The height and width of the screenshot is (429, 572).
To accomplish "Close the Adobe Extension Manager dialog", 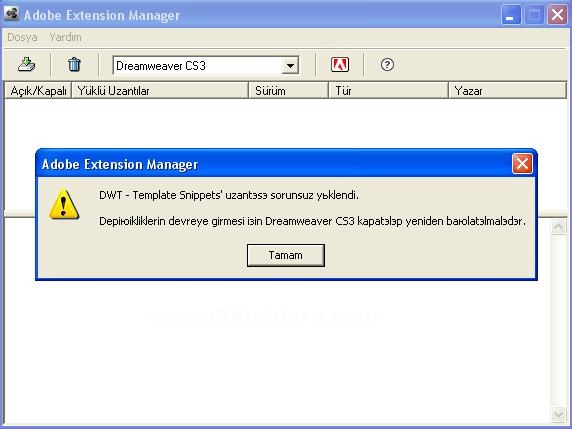I will [522, 163].
